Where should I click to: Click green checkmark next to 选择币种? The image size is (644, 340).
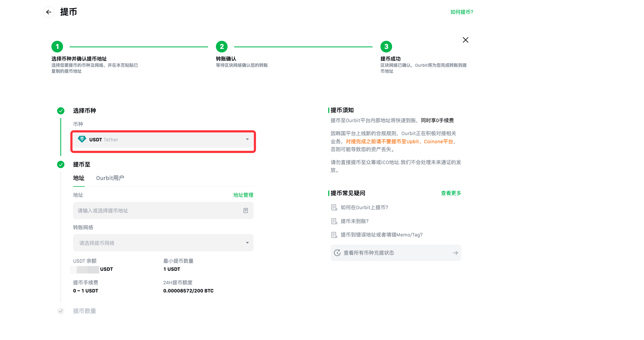[61, 111]
